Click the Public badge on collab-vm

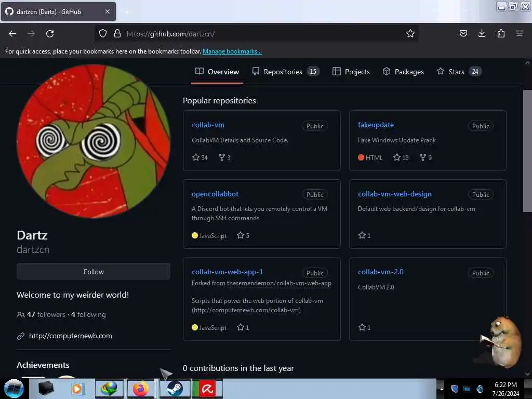tap(315, 126)
